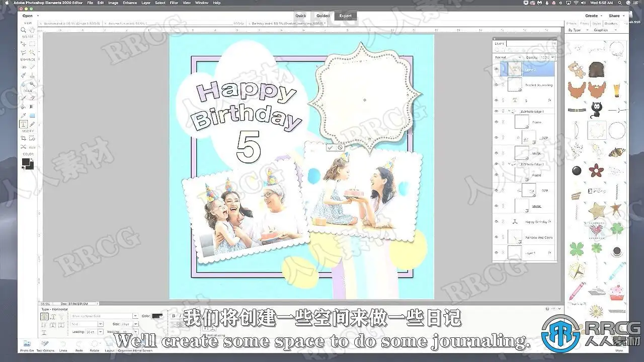Open the Layer menu
This screenshot has width=644, height=362.
click(146, 3)
